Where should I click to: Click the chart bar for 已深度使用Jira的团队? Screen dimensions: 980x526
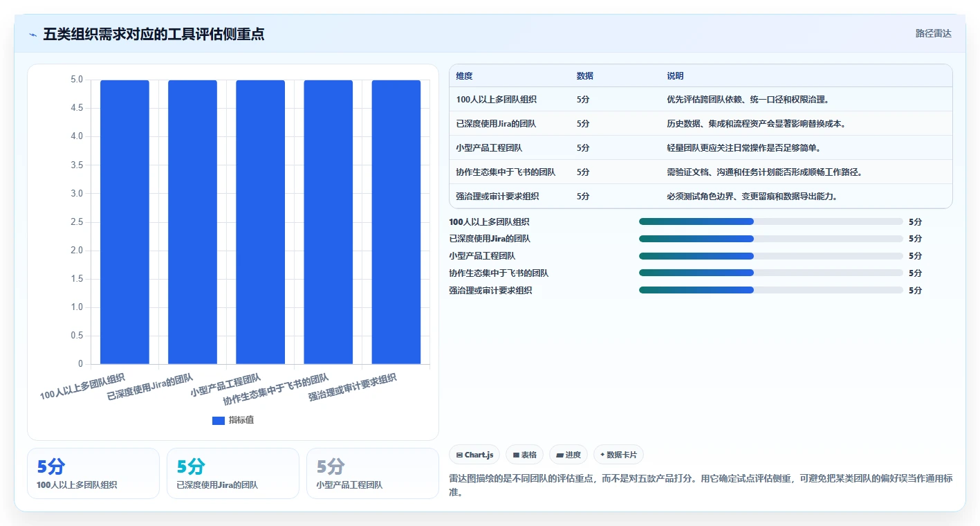[192, 222]
